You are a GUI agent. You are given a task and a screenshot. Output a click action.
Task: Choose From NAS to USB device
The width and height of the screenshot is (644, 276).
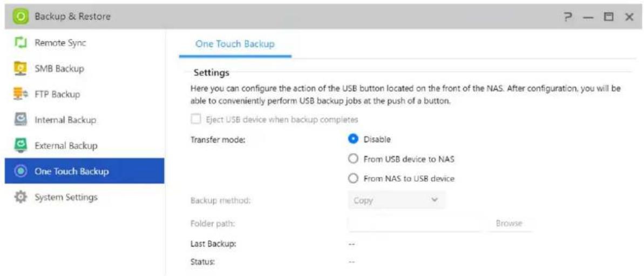(353, 178)
